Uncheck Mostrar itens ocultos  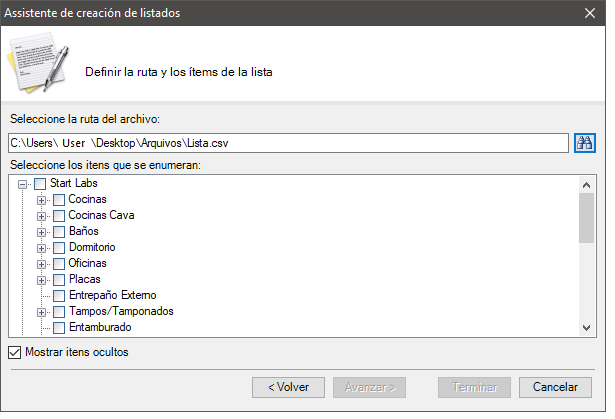pyautogui.click(x=15, y=352)
